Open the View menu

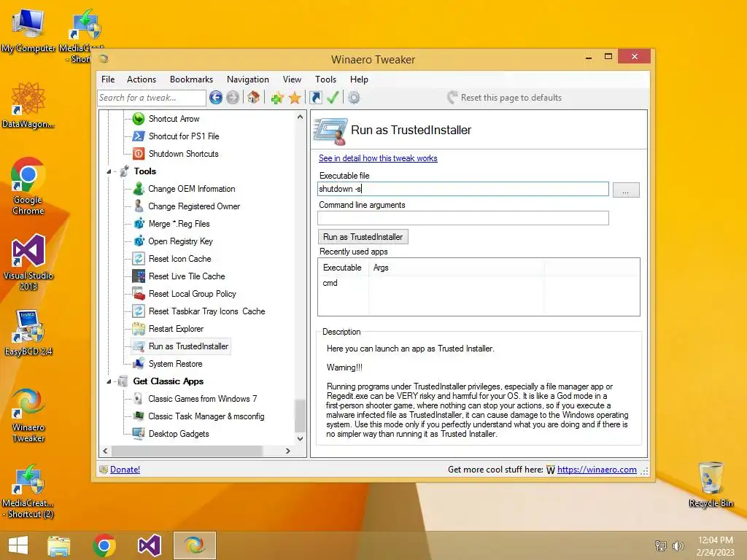[x=292, y=79]
